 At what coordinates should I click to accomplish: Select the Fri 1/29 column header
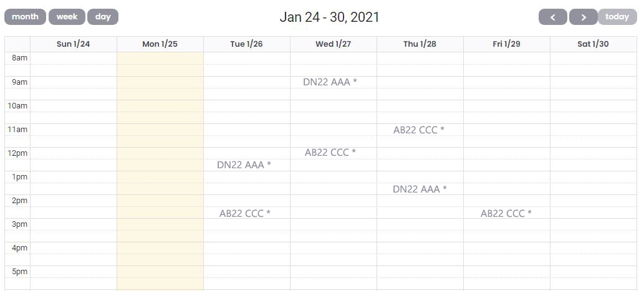pyautogui.click(x=506, y=44)
